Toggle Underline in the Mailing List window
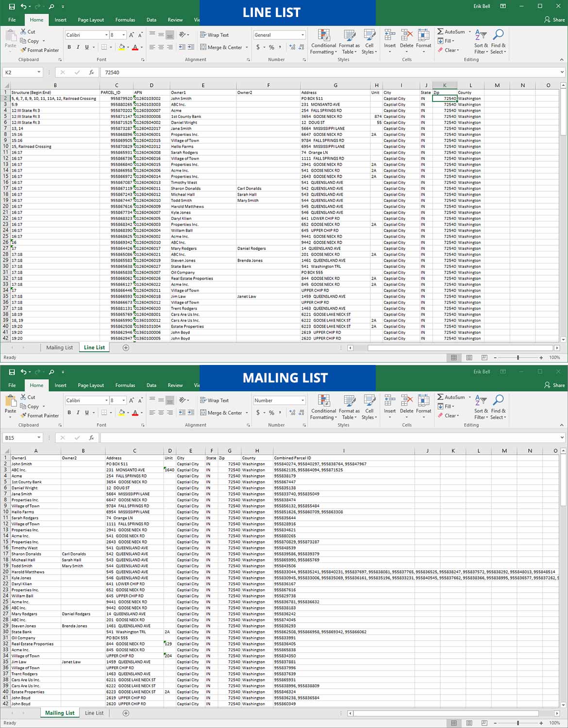568x728 pixels. pyautogui.click(x=87, y=413)
